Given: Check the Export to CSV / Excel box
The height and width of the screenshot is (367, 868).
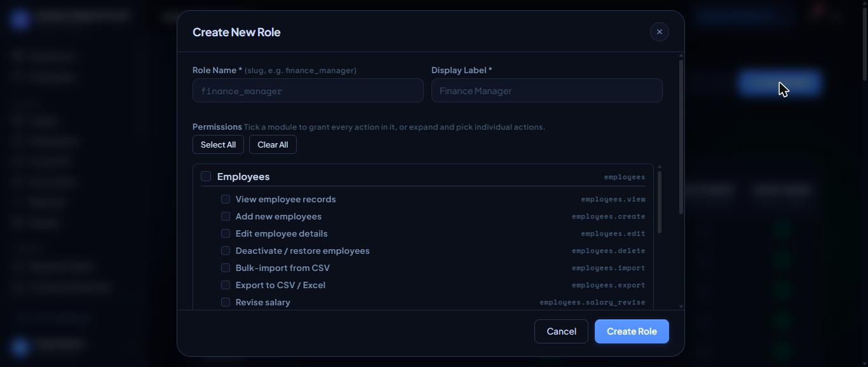Looking at the screenshot, I should [x=226, y=285].
